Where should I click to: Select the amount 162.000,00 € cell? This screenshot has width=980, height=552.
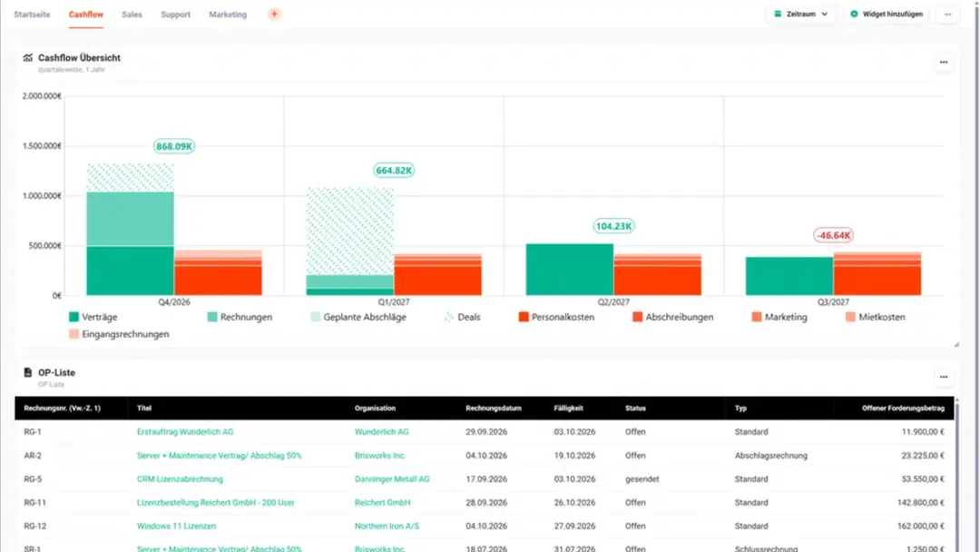click(x=921, y=527)
